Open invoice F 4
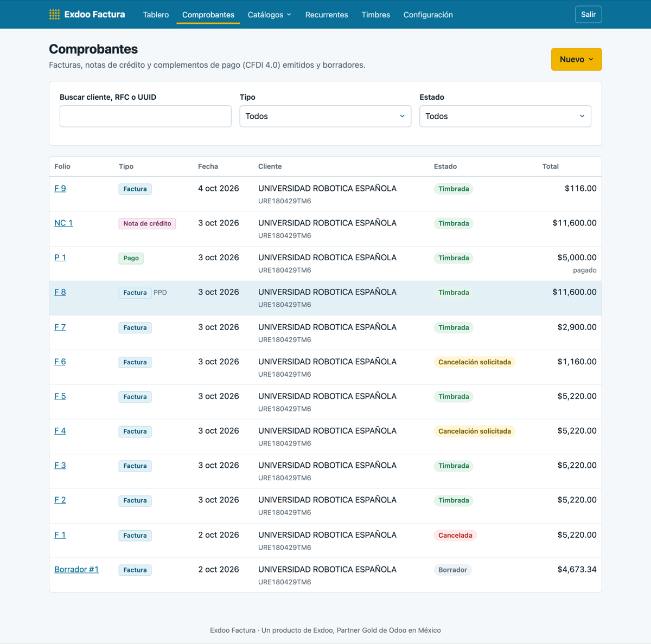Screen dimensions: 651x644 click(60, 431)
